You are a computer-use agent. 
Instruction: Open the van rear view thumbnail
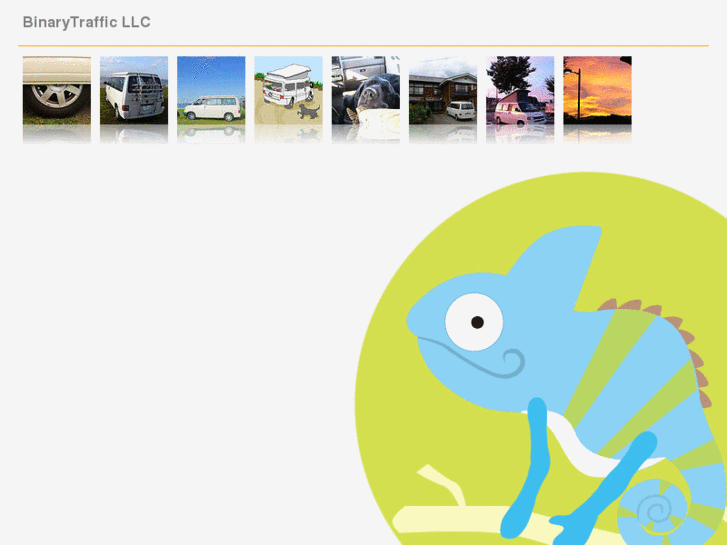[134, 90]
